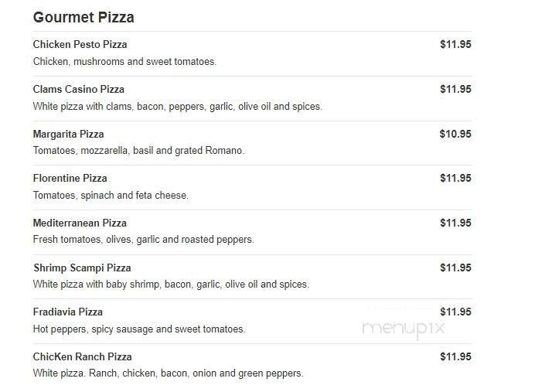Click the Gourmet Pizza section heading
The height and width of the screenshot is (392, 542).
tap(84, 17)
